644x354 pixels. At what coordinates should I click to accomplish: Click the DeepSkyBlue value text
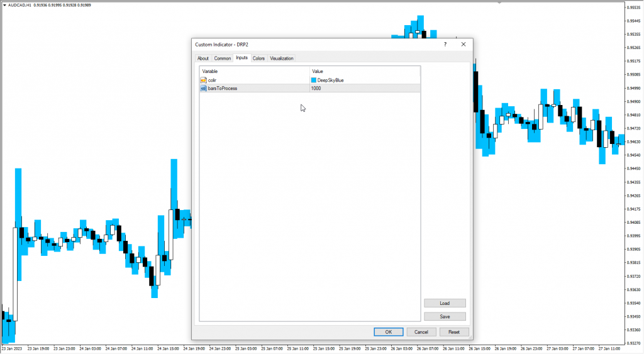coord(330,80)
